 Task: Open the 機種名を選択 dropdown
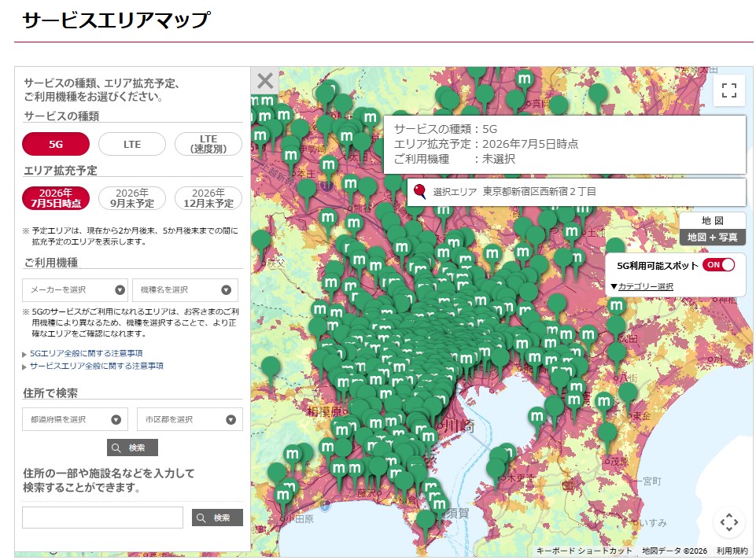coord(185,289)
